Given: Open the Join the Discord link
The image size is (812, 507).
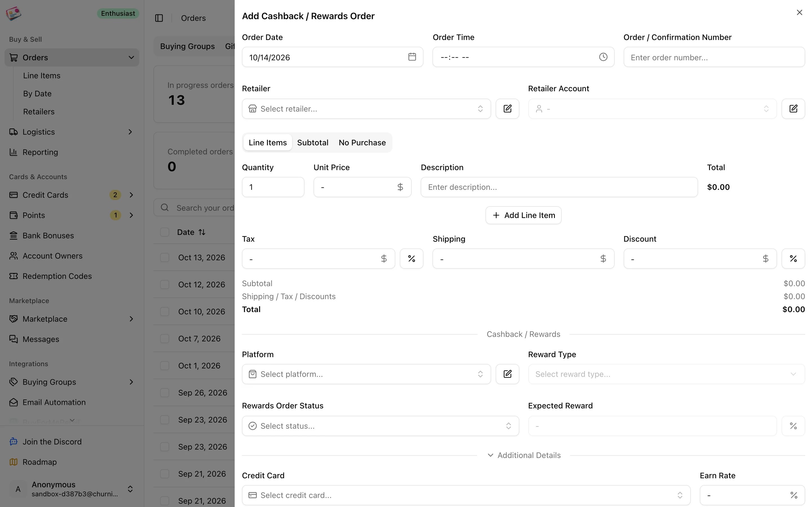Looking at the screenshot, I should coord(52,442).
